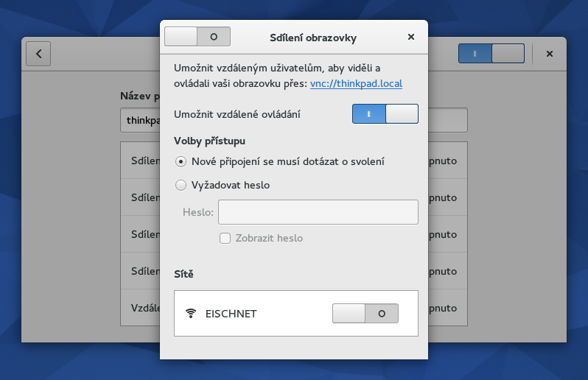Open the second Sdílení row in sharing list

point(144,197)
